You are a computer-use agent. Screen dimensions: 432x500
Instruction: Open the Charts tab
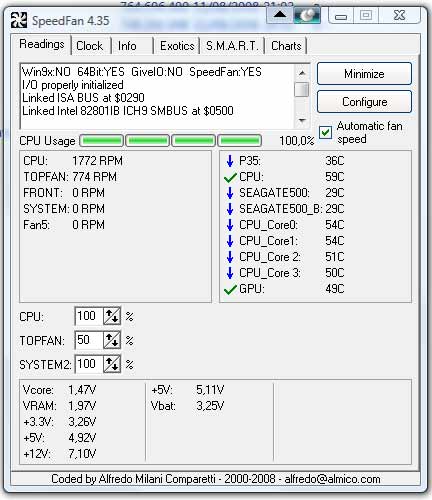tap(286, 46)
